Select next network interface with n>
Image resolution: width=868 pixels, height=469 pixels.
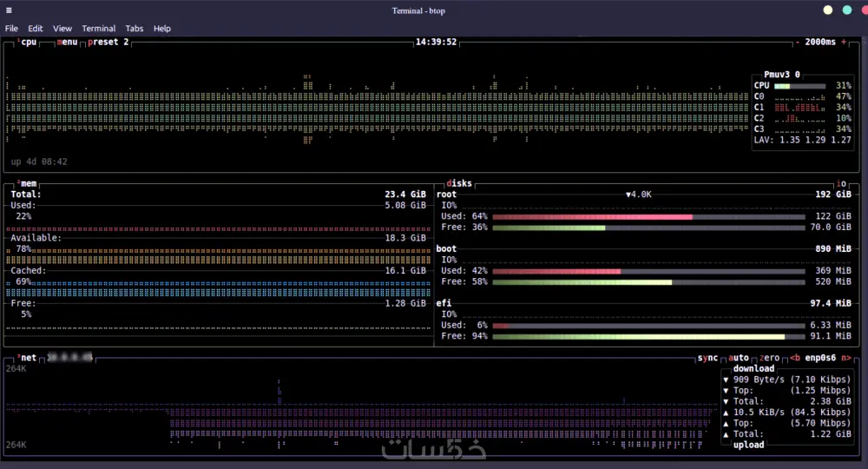click(x=845, y=358)
